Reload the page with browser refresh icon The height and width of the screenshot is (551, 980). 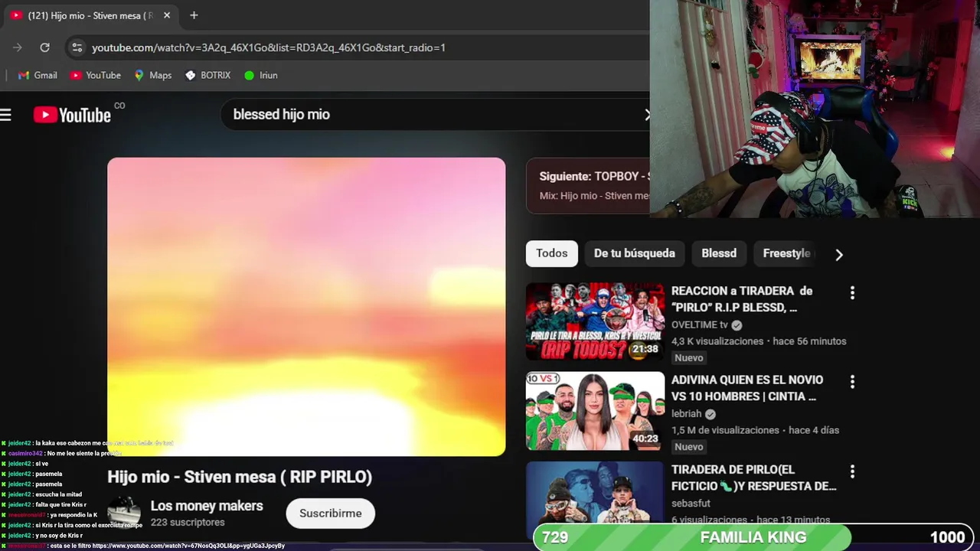[44, 47]
